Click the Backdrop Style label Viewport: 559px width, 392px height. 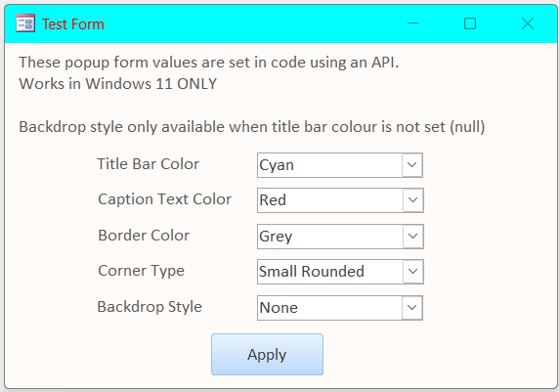[x=150, y=307]
